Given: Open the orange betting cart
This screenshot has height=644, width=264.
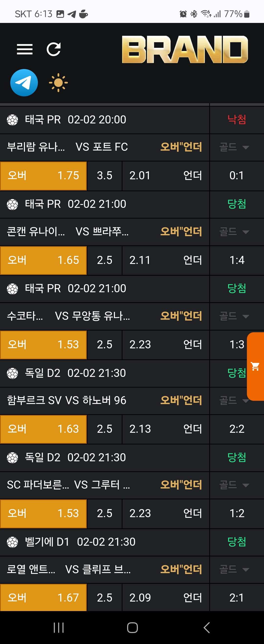Looking at the screenshot, I should (255, 366).
